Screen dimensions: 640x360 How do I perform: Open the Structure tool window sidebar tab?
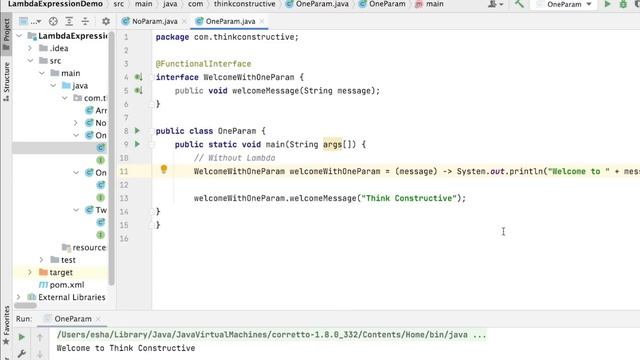(6, 82)
